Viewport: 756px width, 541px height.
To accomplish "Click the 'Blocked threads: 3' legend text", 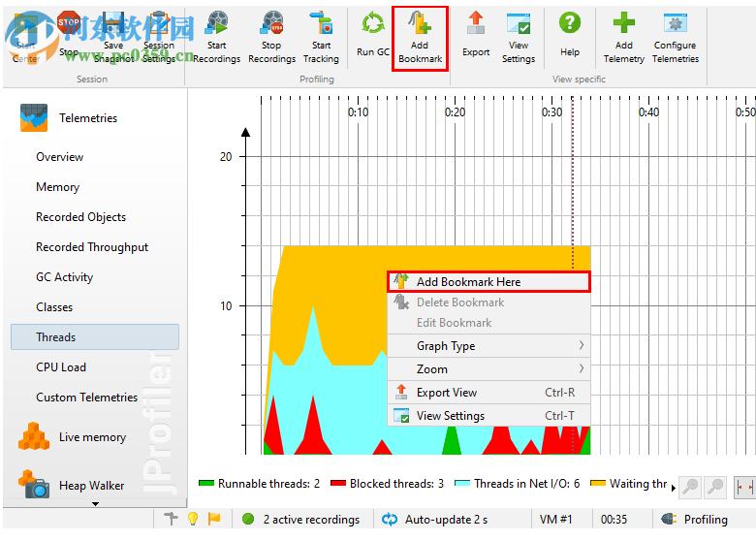I will tap(396, 483).
